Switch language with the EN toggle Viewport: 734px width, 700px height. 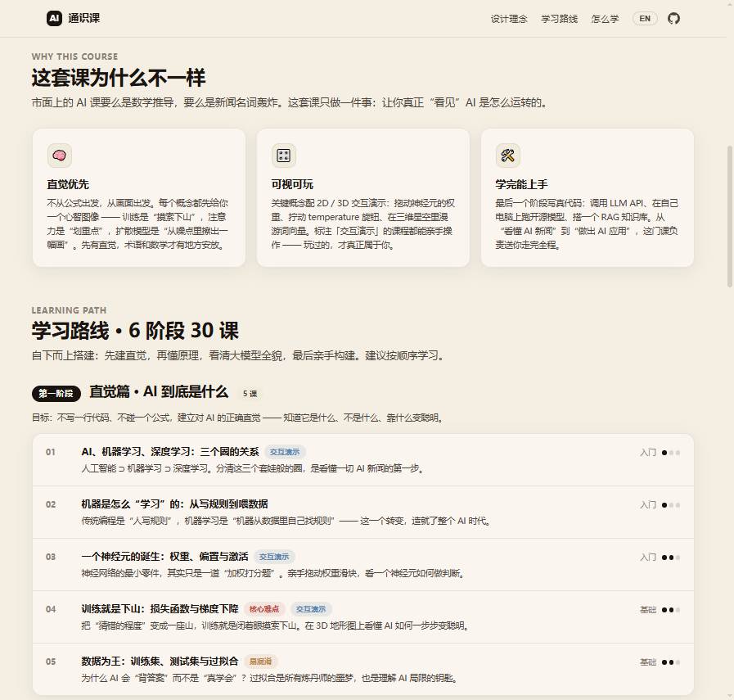coord(645,18)
